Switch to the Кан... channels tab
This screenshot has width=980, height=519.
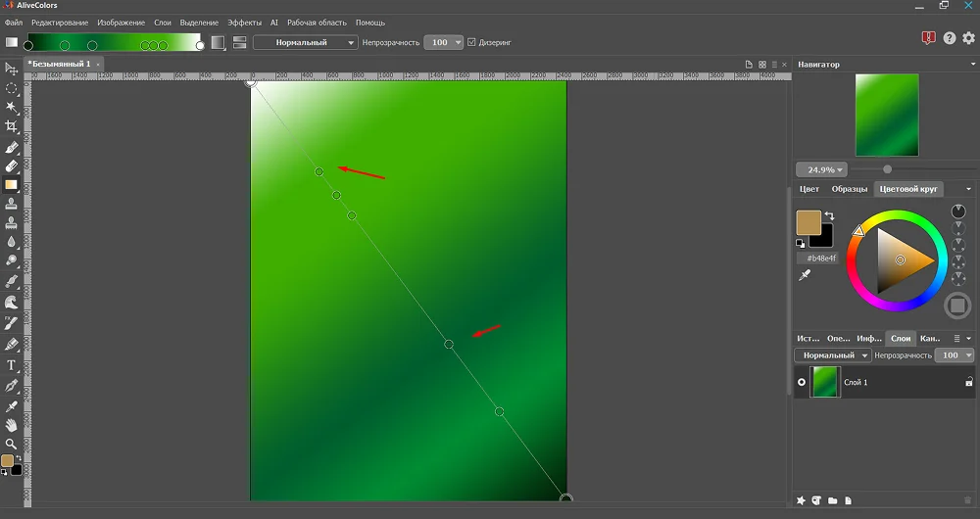click(x=930, y=338)
